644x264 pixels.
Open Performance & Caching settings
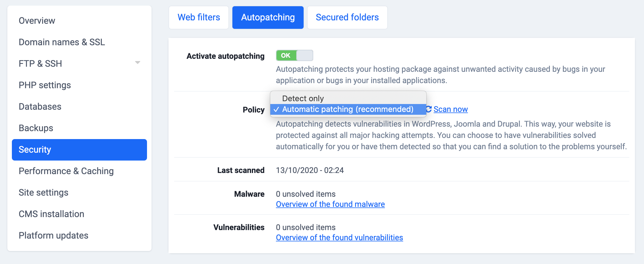[66, 171]
